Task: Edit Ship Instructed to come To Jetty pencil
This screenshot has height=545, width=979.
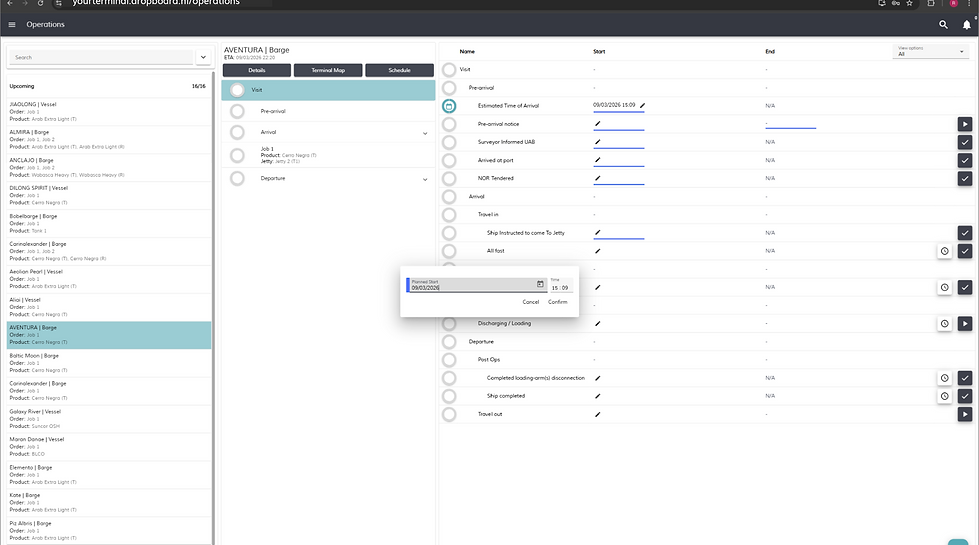Action: point(598,232)
